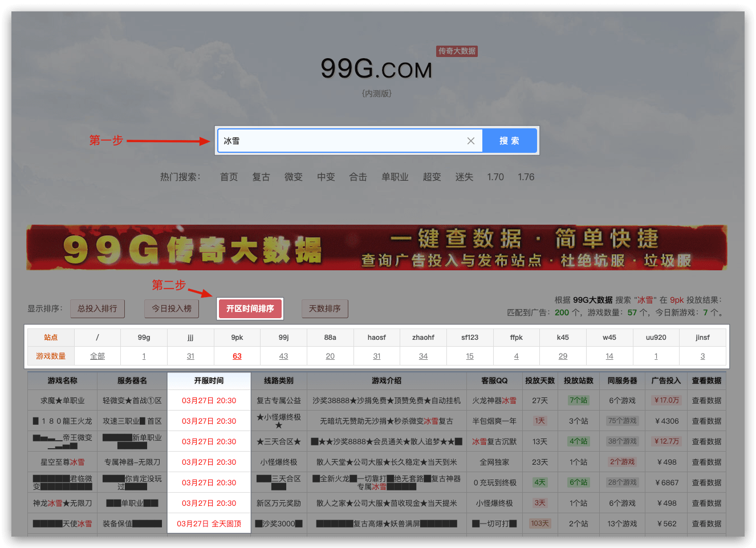This screenshot has height=548, width=756.
Task: Click the blue 搜索 search button
Action: (x=509, y=141)
